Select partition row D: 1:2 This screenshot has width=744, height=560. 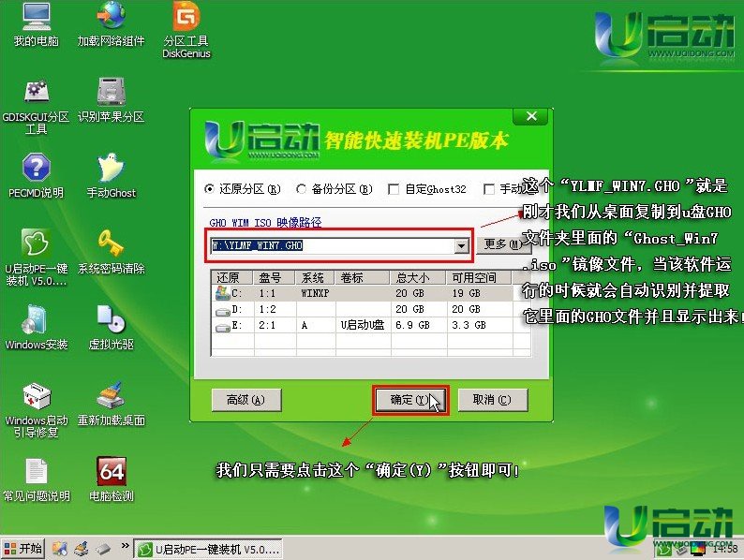tap(370, 309)
